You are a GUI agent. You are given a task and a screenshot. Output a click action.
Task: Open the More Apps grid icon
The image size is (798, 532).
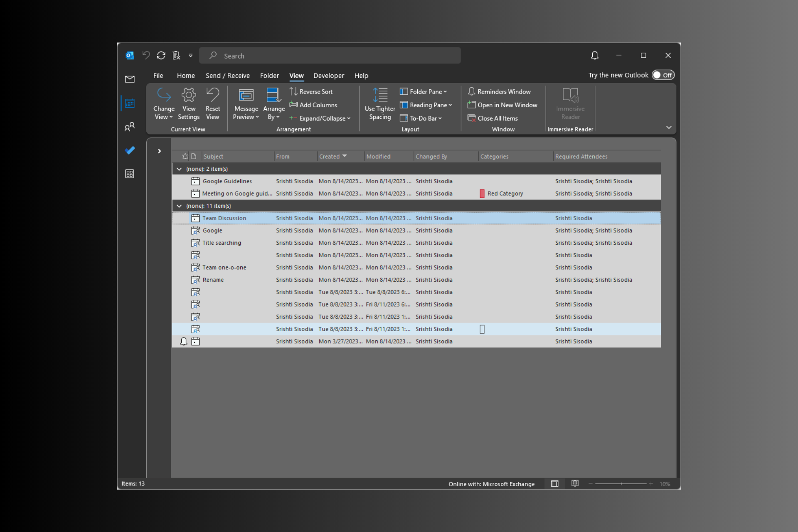point(130,174)
